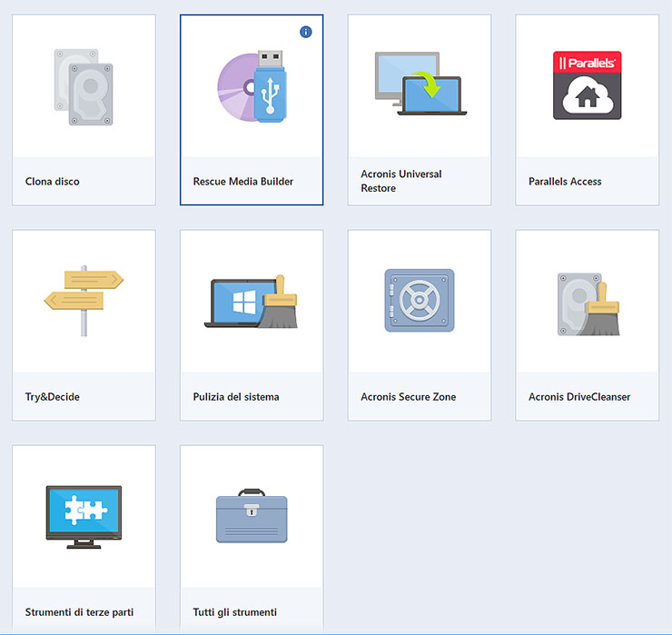Click the Clona disco label
672x635 pixels.
click(53, 182)
